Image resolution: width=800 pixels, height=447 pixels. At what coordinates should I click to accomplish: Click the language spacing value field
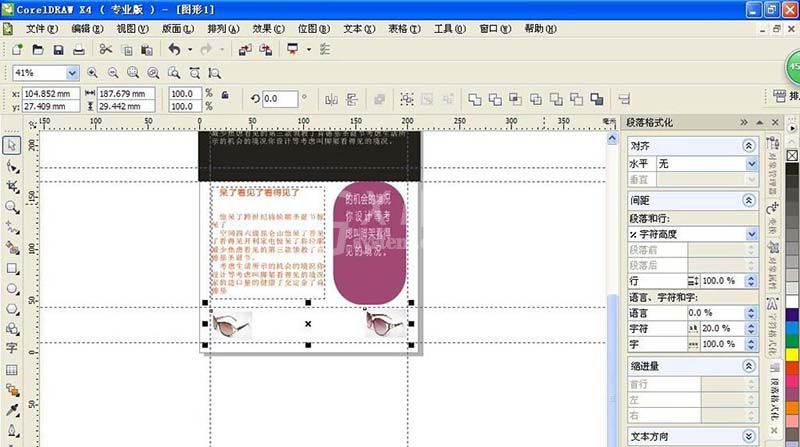[716, 313]
